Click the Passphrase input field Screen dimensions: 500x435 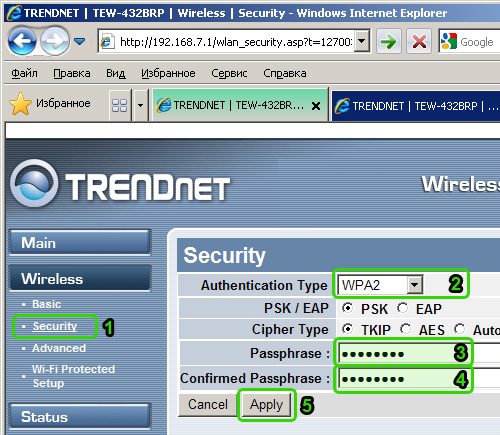point(419,353)
